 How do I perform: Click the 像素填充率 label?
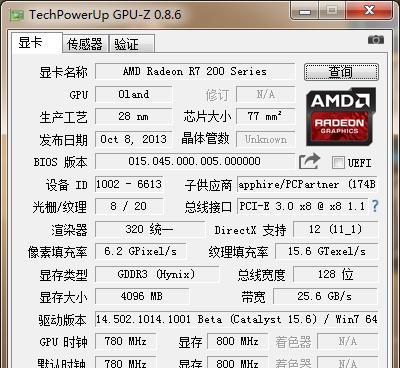58,252
